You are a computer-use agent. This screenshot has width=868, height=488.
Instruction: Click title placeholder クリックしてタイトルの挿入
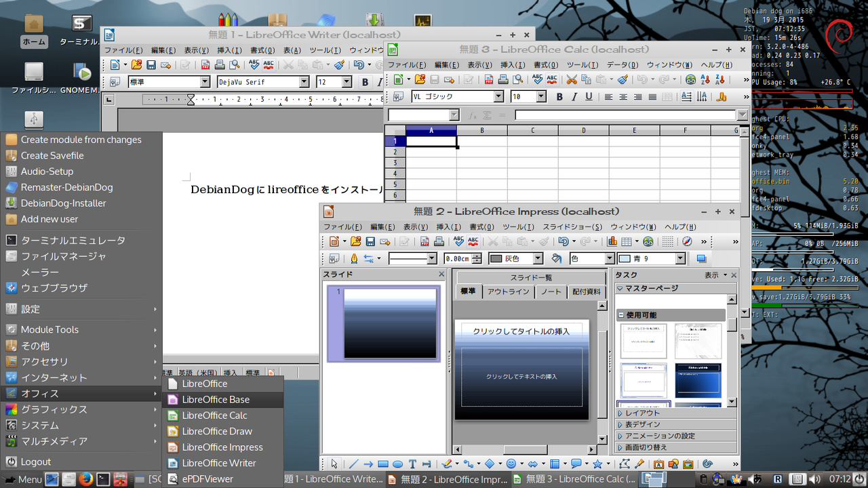(521, 331)
